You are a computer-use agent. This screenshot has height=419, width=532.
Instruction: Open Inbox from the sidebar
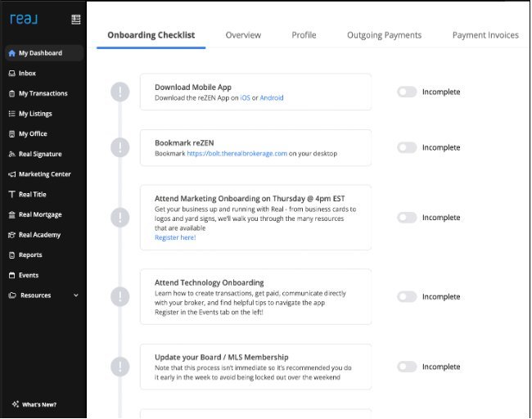tap(27, 74)
